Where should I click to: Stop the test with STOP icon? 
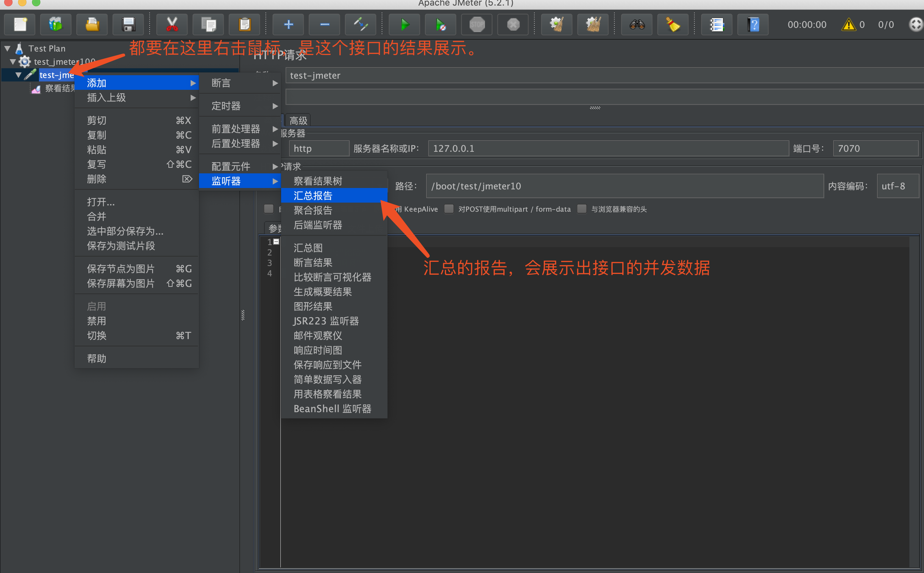click(x=477, y=25)
